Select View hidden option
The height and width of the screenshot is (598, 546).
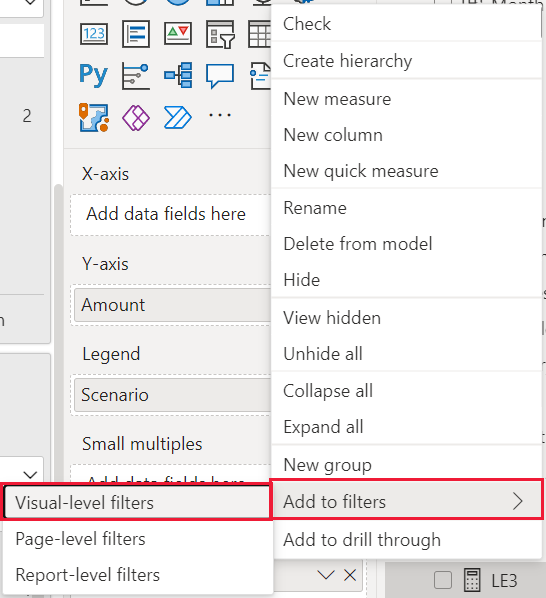tap(407, 318)
